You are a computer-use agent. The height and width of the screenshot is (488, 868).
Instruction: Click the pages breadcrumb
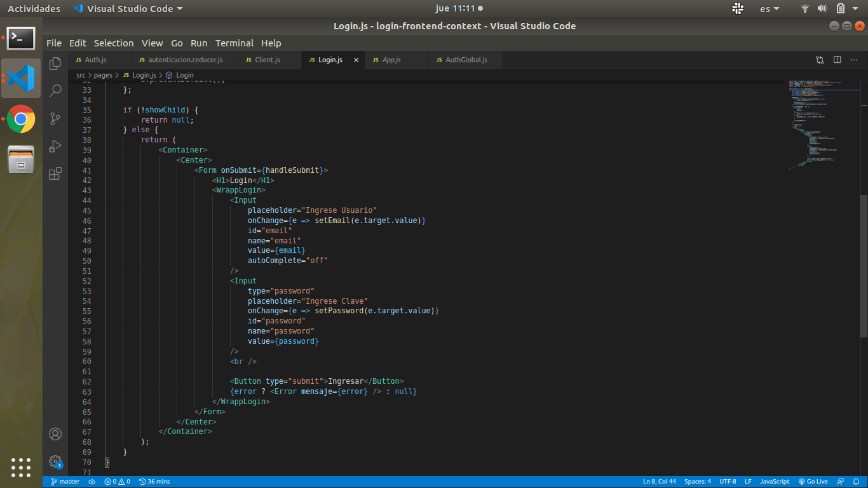point(103,75)
